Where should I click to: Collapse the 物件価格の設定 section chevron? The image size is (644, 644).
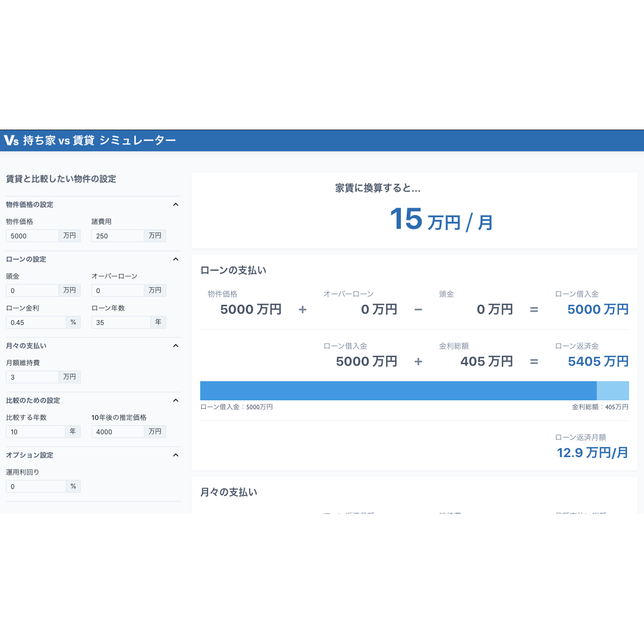[176, 204]
